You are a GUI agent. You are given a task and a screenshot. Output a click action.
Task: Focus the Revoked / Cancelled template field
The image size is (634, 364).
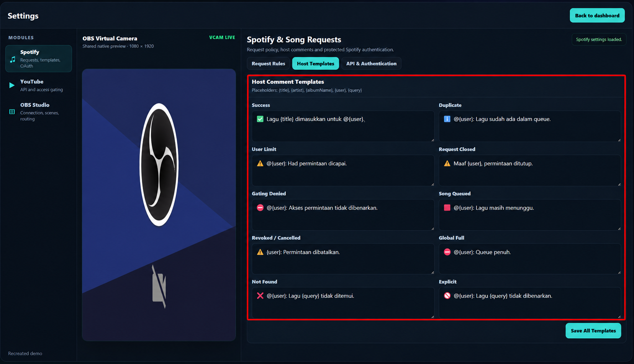point(343,259)
